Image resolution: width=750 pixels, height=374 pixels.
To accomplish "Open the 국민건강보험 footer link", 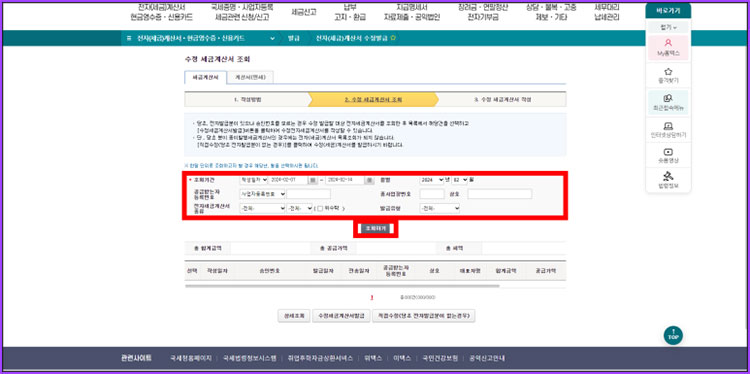I will 440,358.
